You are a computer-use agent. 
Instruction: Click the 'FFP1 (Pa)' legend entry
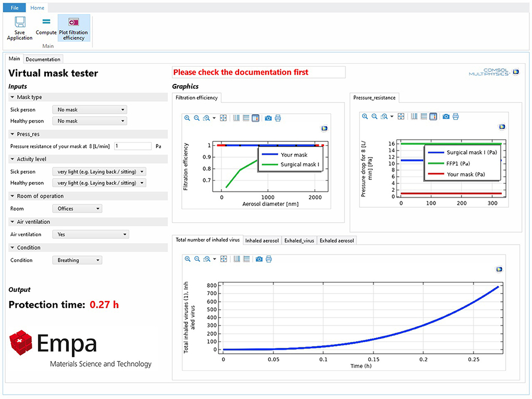point(458,163)
